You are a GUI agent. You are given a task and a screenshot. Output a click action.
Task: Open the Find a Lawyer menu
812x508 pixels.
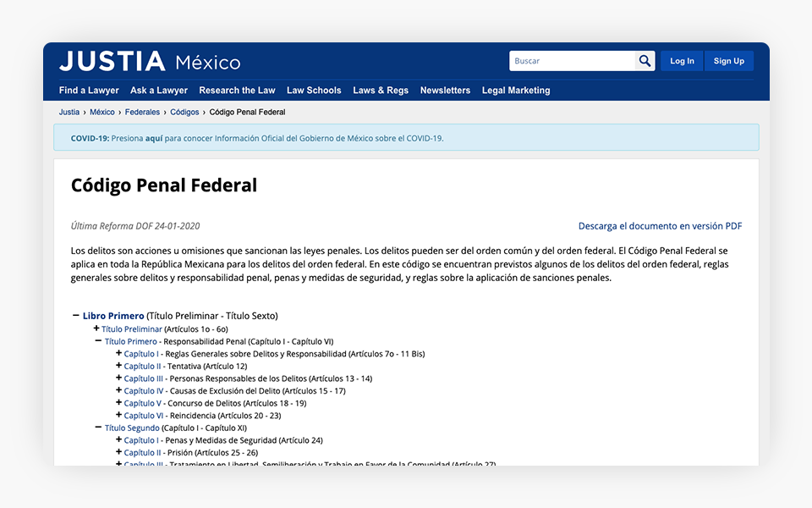click(89, 91)
